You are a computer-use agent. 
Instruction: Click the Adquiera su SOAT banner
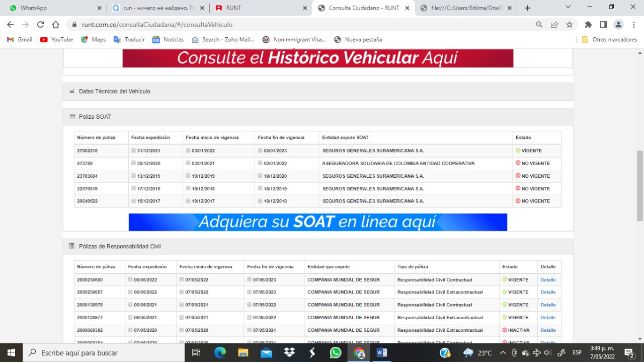pos(317,222)
